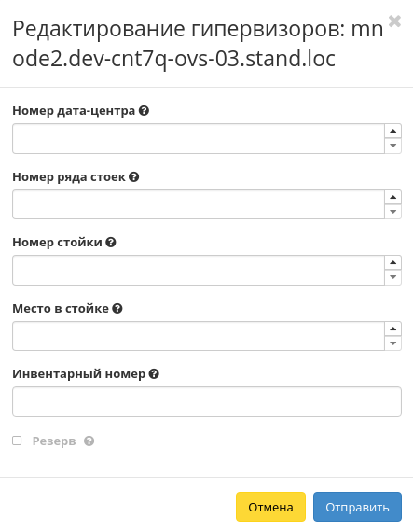The height and width of the screenshot is (532, 413).
Task: Show help icon next to Место в стойке
Action: (117, 308)
